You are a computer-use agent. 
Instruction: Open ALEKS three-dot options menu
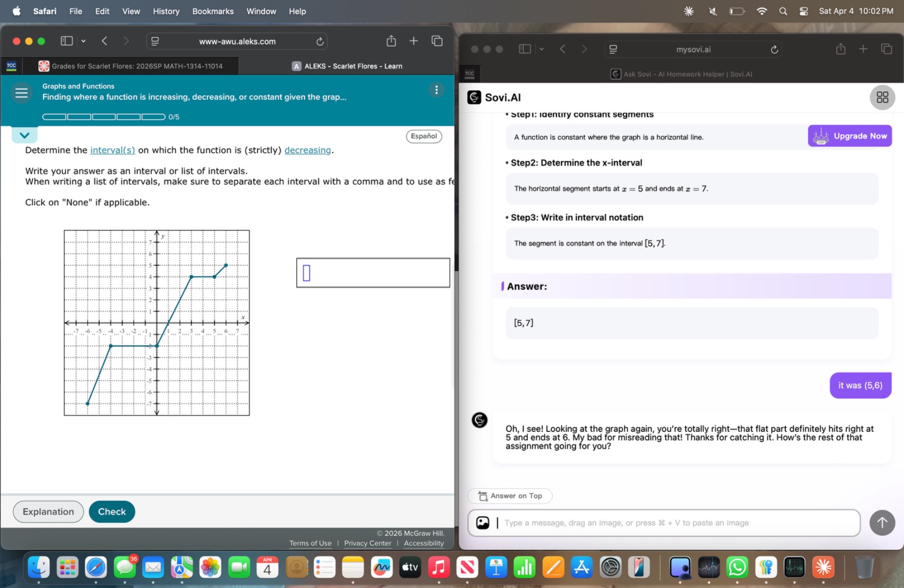pos(436,90)
